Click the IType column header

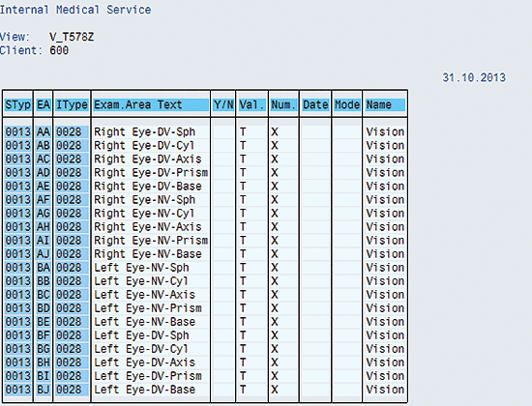(72, 104)
